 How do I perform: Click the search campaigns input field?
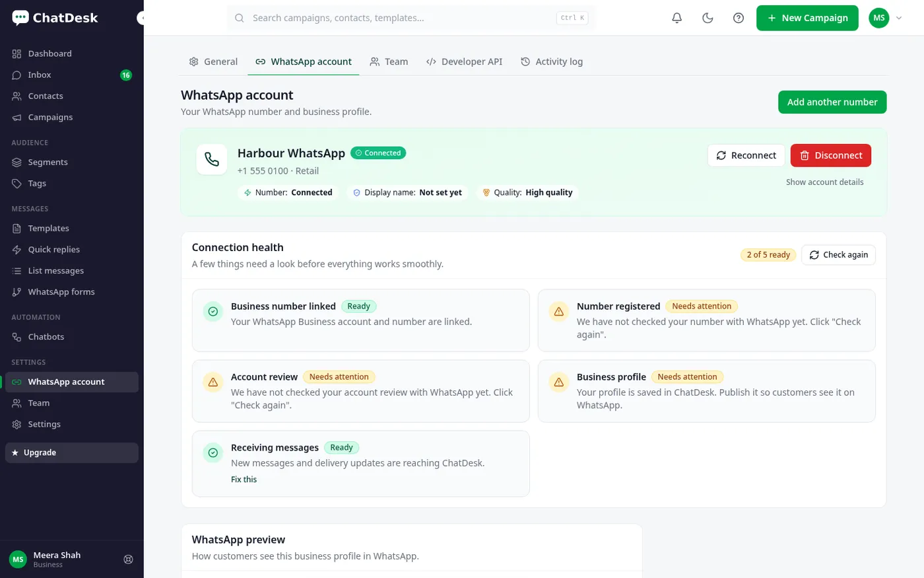[411, 18]
